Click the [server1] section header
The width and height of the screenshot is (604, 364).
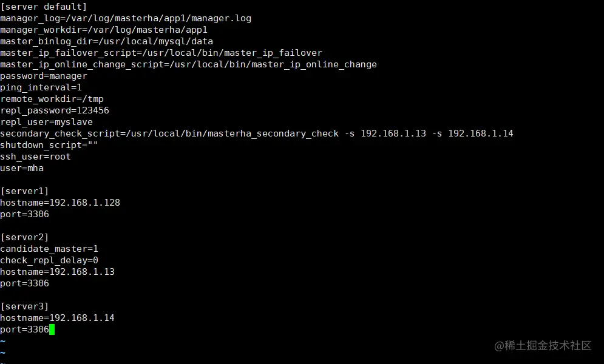pos(24,191)
